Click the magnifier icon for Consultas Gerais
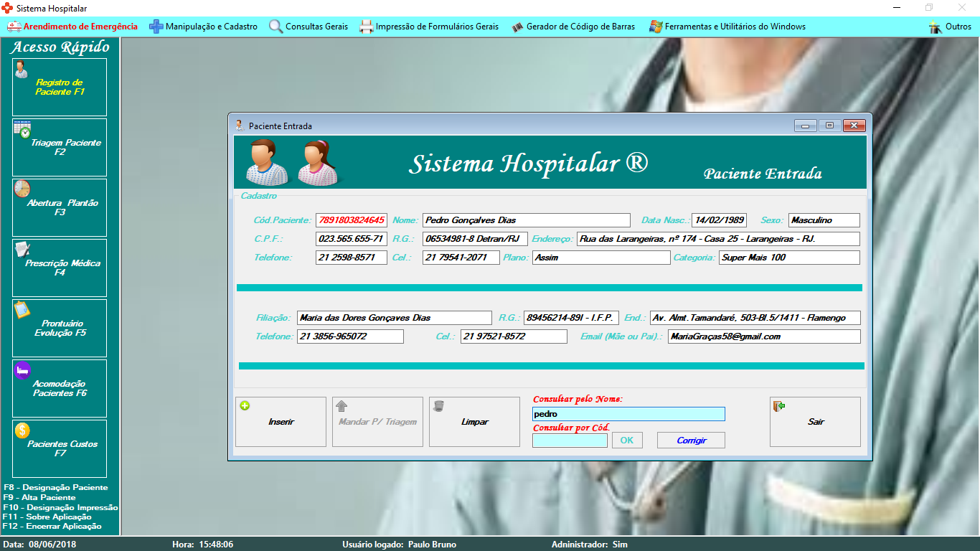This screenshot has width=980, height=551. tap(275, 27)
